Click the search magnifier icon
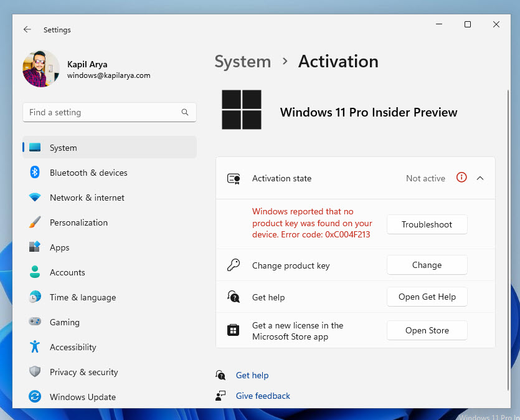Screen dimensions: 520x420 (185, 112)
